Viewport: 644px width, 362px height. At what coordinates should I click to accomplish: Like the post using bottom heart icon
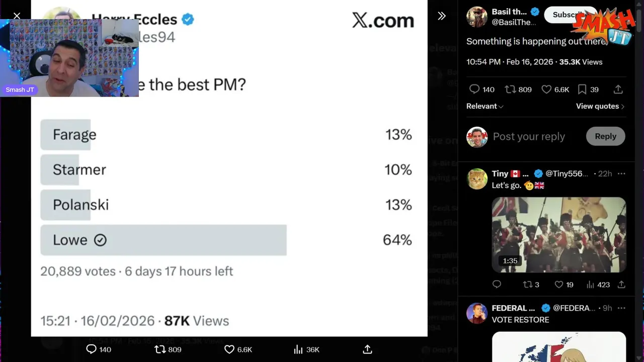(x=229, y=349)
